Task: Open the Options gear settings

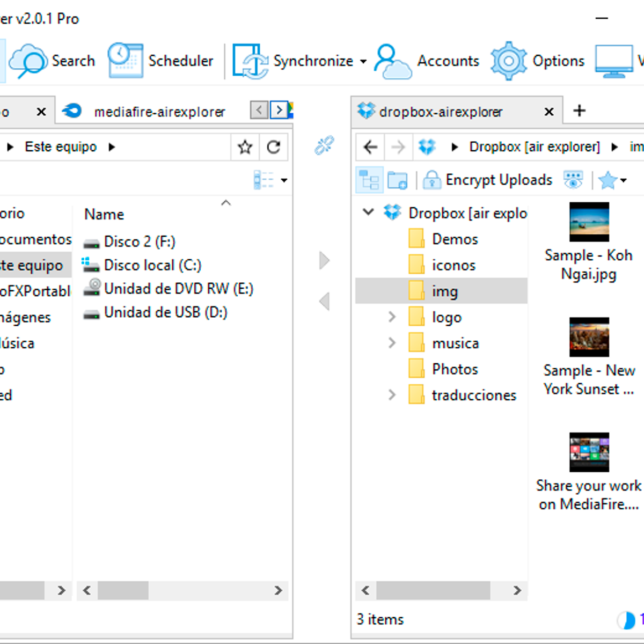Action: point(537,61)
